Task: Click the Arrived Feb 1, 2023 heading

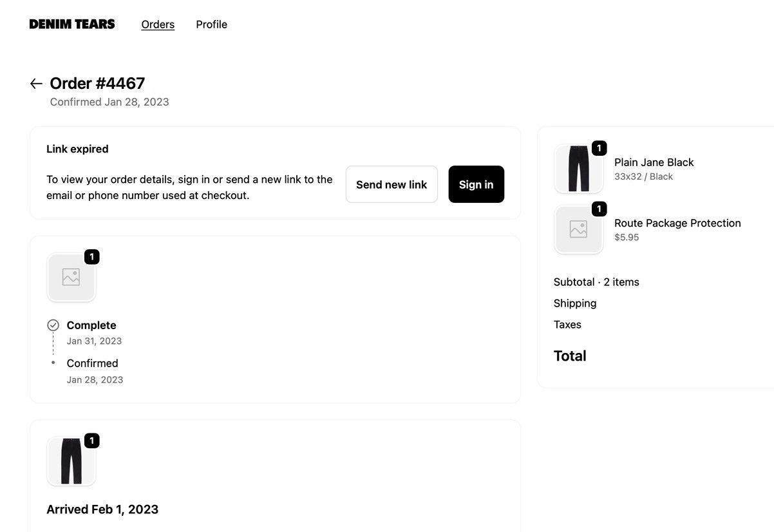Action: pyautogui.click(x=102, y=509)
